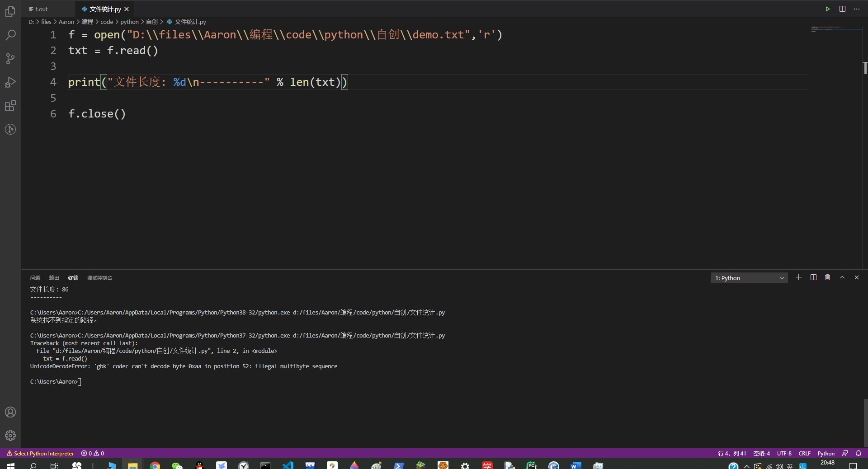Change line endings via 'CRLF'
Screen dimensions: 868x469
(804, 453)
